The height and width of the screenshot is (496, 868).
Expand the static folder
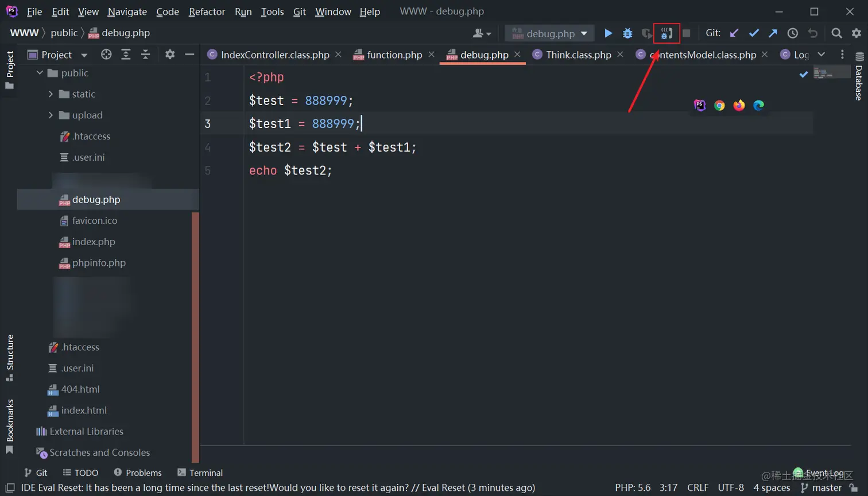point(51,94)
